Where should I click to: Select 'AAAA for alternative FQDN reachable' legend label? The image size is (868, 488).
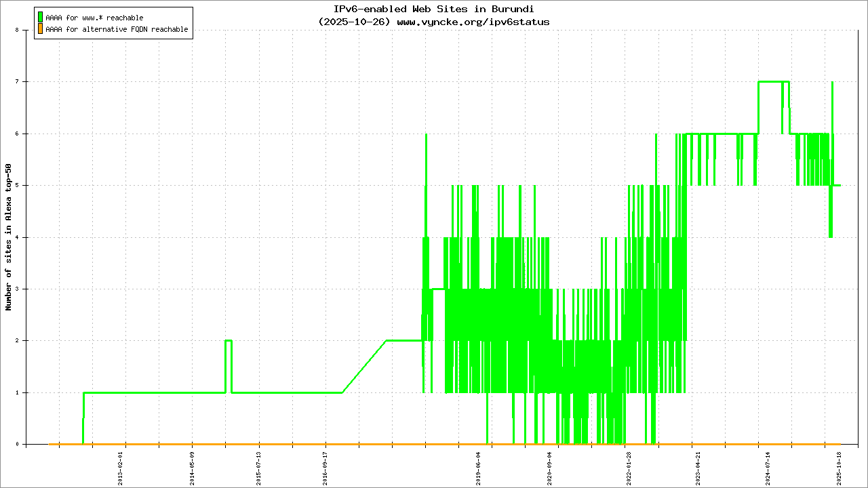pos(117,30)
